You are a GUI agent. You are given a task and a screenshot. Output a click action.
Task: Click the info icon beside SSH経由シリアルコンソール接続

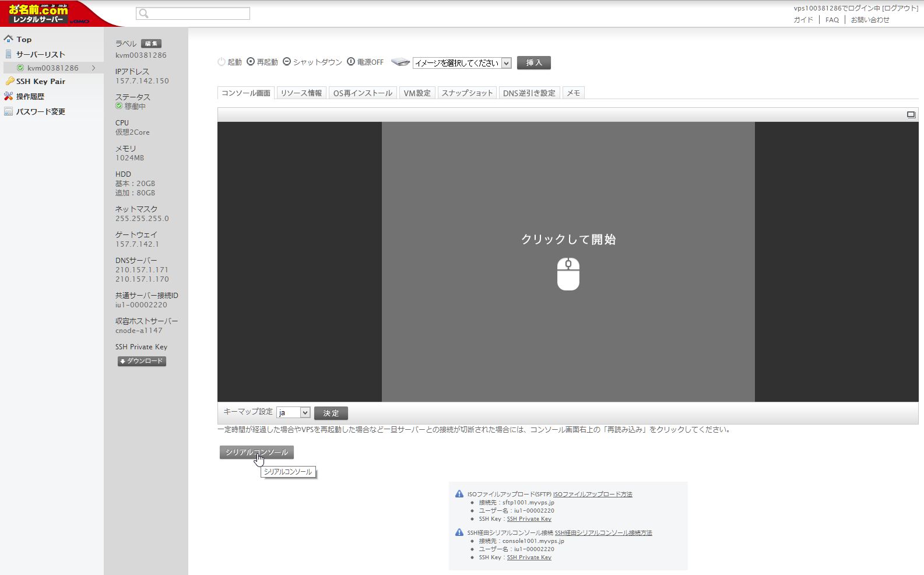tap(459, 532)
